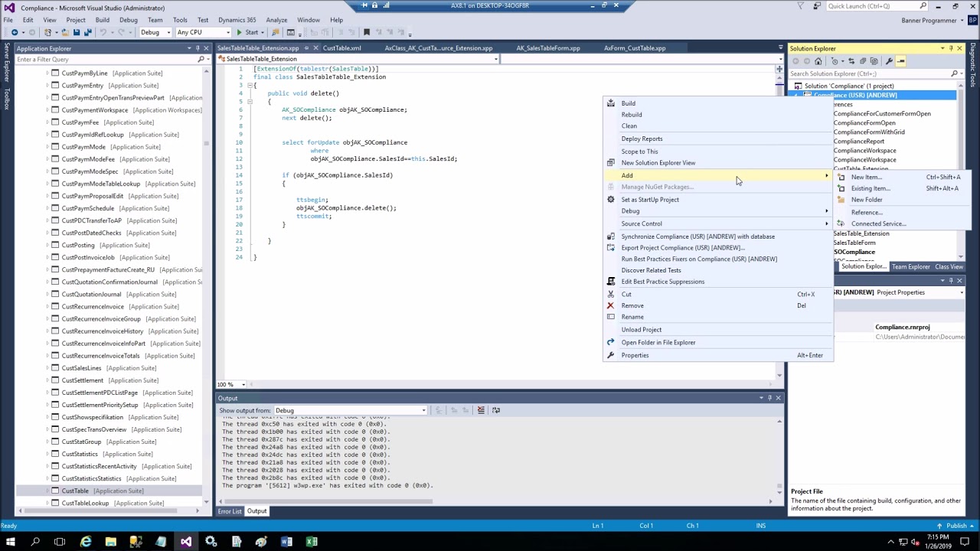This screenshot has height=551, width=980.
Task: Click Properties wrench icon in Solution Explorer
Action: click(889, 61)
